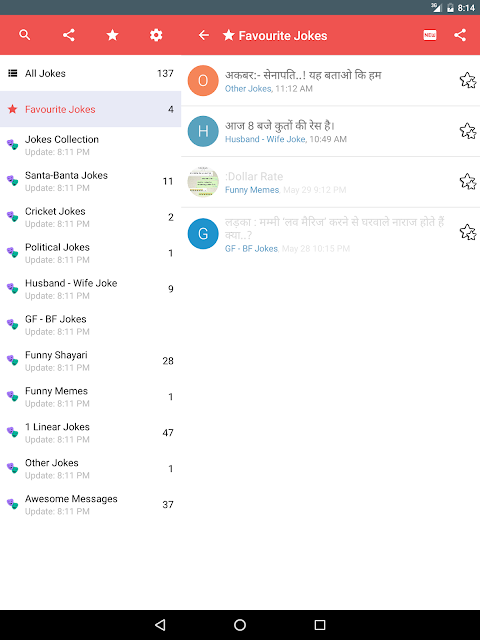
Task: Select All Jokes category
Action: 91,73
